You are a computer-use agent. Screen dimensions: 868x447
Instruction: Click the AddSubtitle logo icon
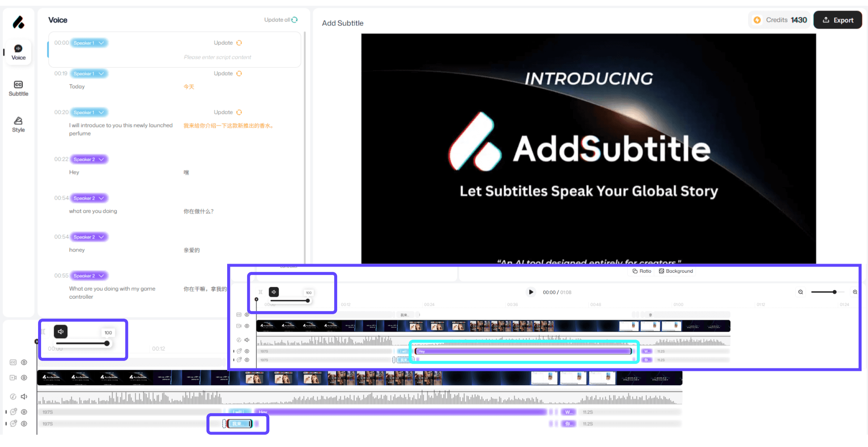click(18, 23)
